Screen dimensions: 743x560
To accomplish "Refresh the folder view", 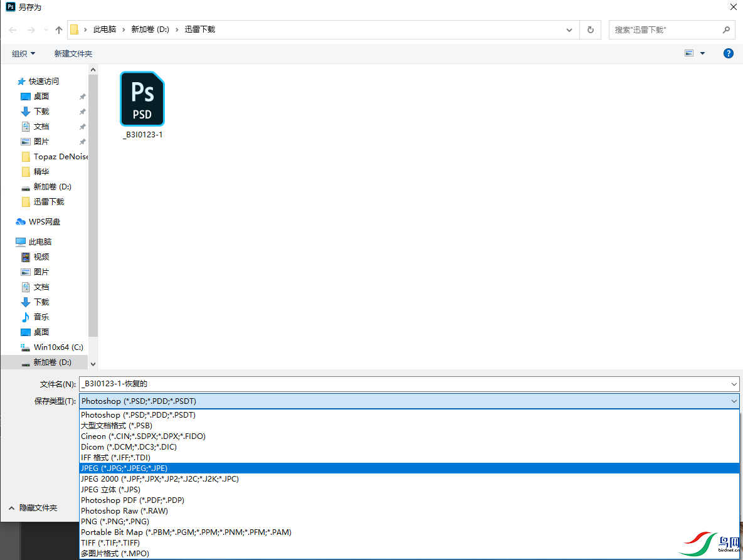I will click(x=591, y=30).
